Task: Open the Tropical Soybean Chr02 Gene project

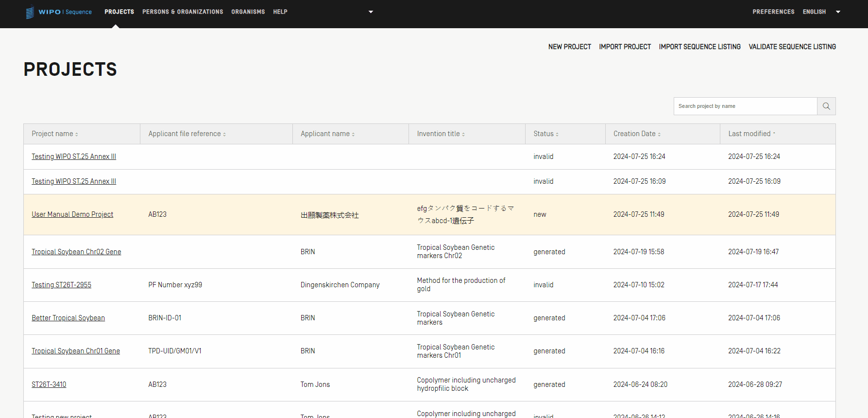Action: [x=76, y=252]
